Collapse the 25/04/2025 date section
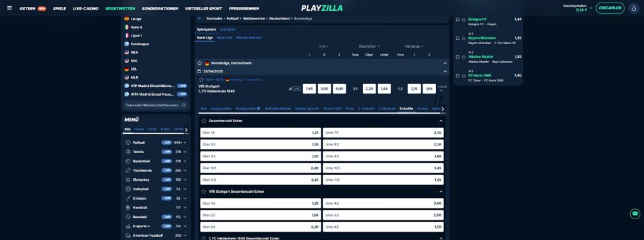 click(445, 71)
